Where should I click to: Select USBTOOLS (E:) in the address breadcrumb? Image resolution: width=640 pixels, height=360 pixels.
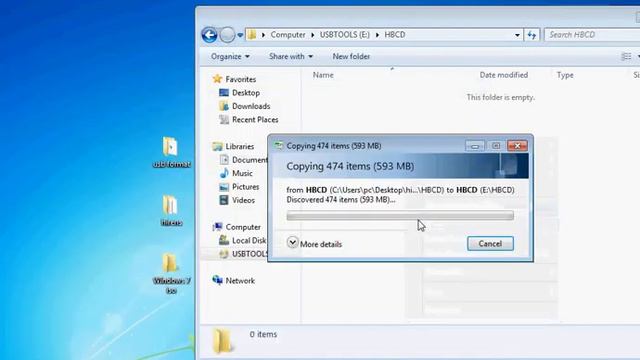tap(344, 35)
